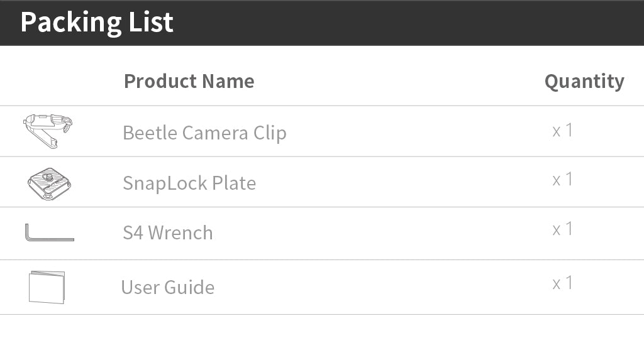The width and height of the screenshot is (644, 338).
Task: Click the x 1 quantity for SnapLock Plate
Action: [x=563, y=180]
